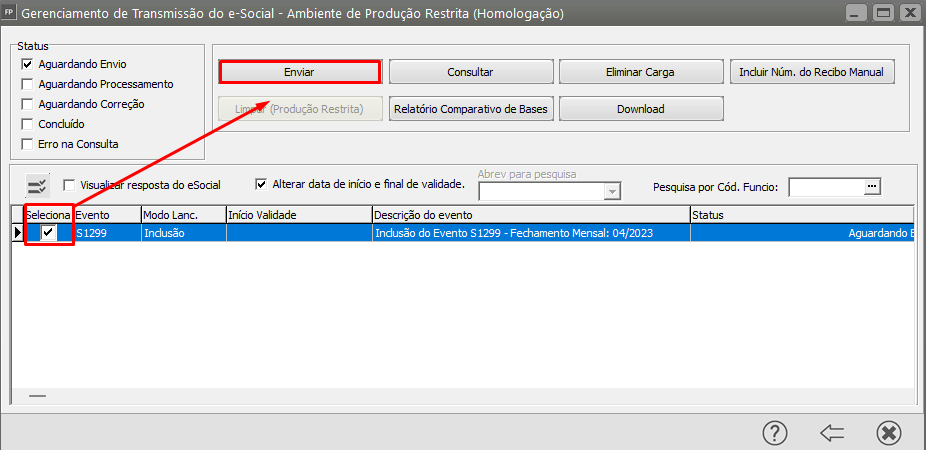Click the Eliminar Carga button

[641, 72]
